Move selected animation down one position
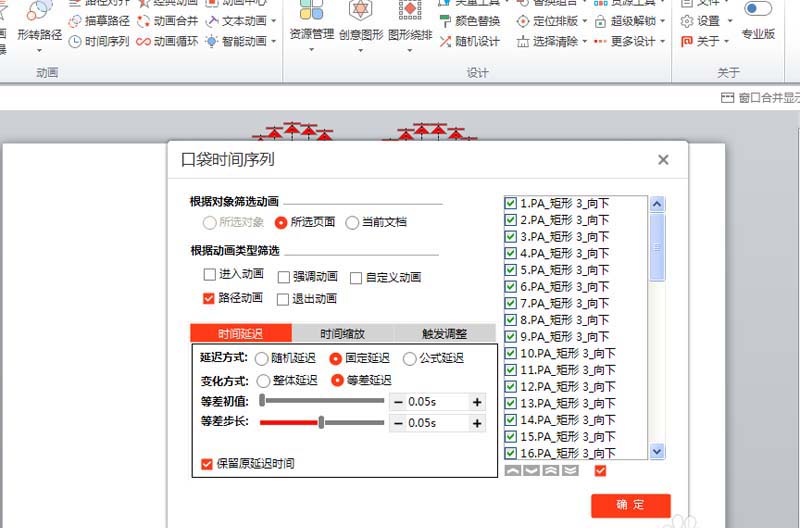The image size is (800, 528). (532, 470)
